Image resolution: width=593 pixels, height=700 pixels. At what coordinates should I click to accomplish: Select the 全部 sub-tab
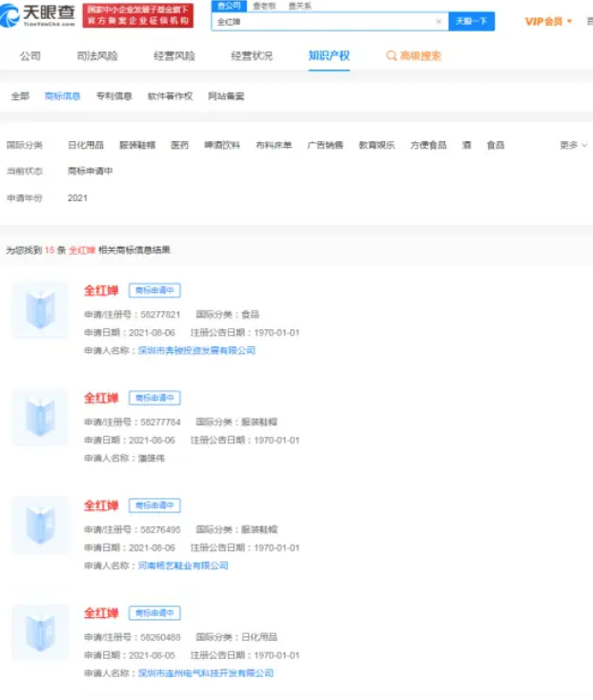(x=20, y=96)
